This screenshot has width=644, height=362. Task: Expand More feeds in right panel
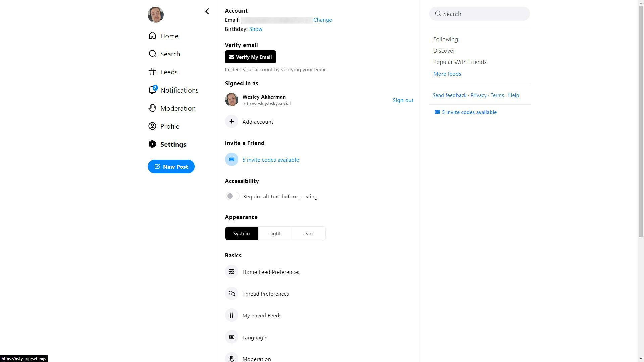click(x=447, y=74)
